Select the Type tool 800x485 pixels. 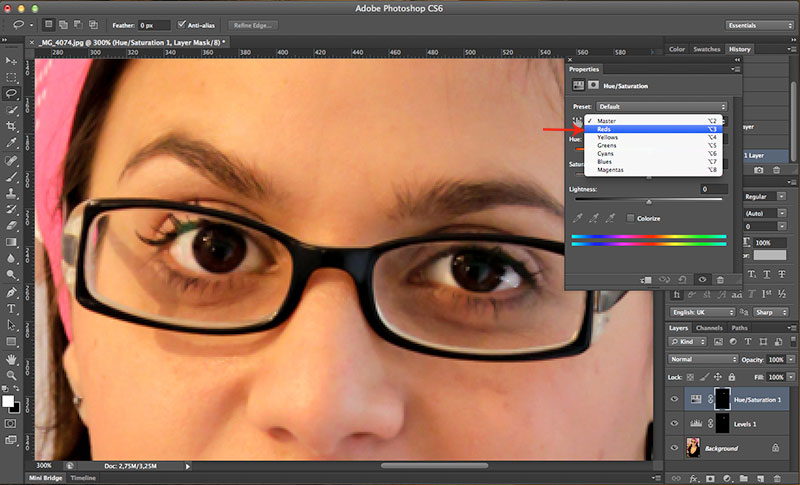click(11, 308)
